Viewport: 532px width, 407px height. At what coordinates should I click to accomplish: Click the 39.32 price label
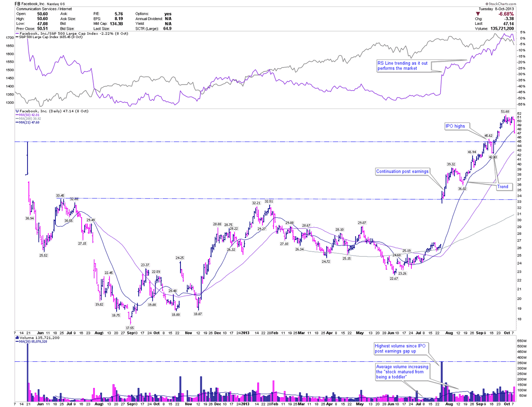[451, 164]
